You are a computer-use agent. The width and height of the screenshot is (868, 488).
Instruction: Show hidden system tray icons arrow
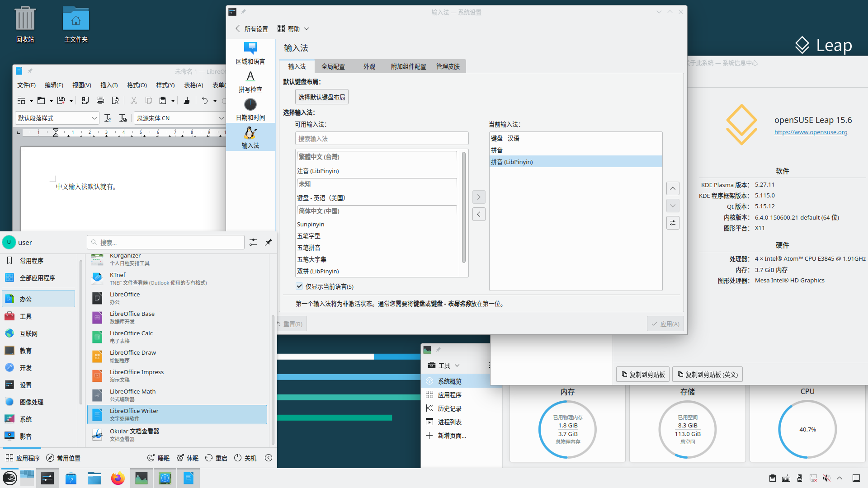coord(840,478)
